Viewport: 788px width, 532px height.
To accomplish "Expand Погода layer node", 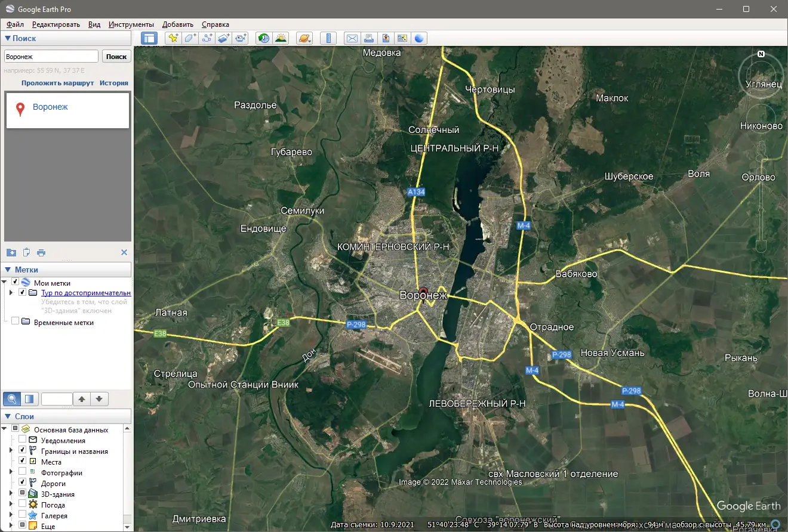I will [x=11, y=505].
